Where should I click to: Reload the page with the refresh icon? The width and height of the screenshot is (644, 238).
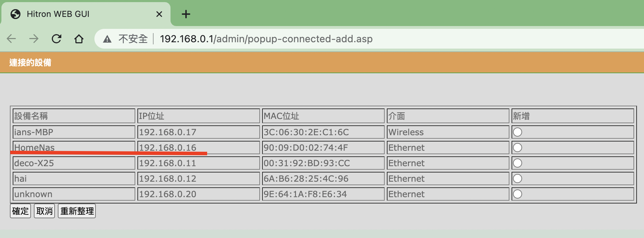pyautogui.click(x=56, y=39)
